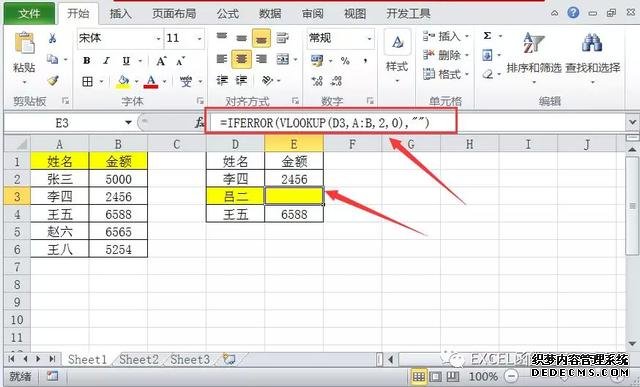Open Find and Select binoculars icon

[x=592, y=43]
